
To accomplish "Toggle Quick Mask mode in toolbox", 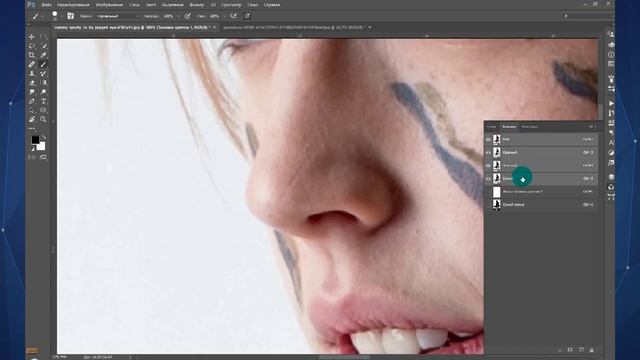I will (31, 157).
